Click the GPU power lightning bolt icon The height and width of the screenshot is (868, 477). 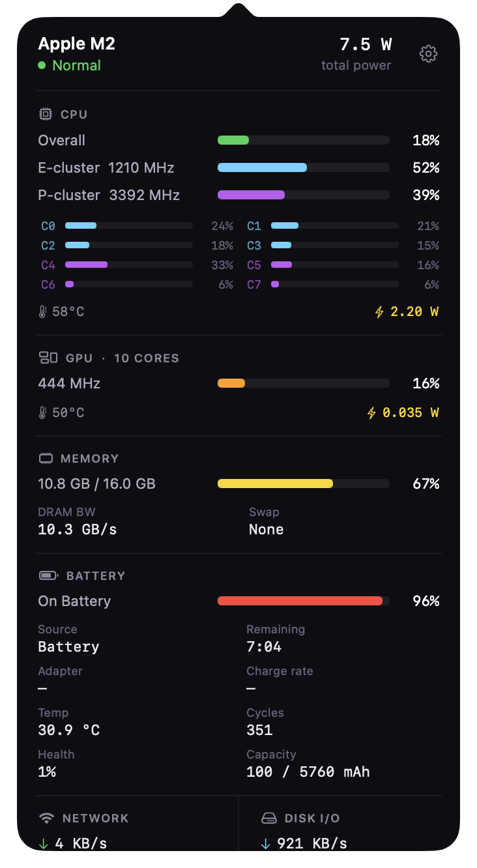pos(371,412)
